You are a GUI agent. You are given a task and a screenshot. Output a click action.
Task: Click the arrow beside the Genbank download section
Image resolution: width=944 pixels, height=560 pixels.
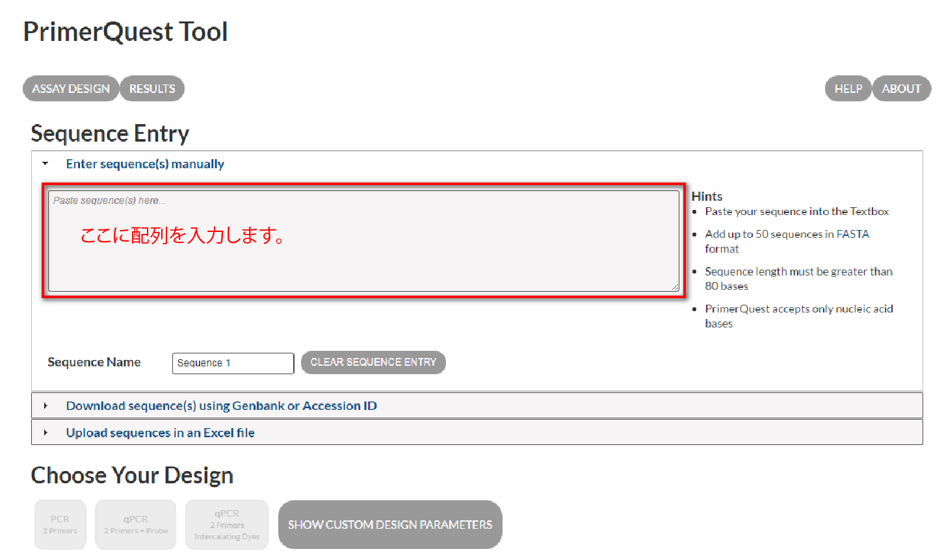[x=46, y=406]
